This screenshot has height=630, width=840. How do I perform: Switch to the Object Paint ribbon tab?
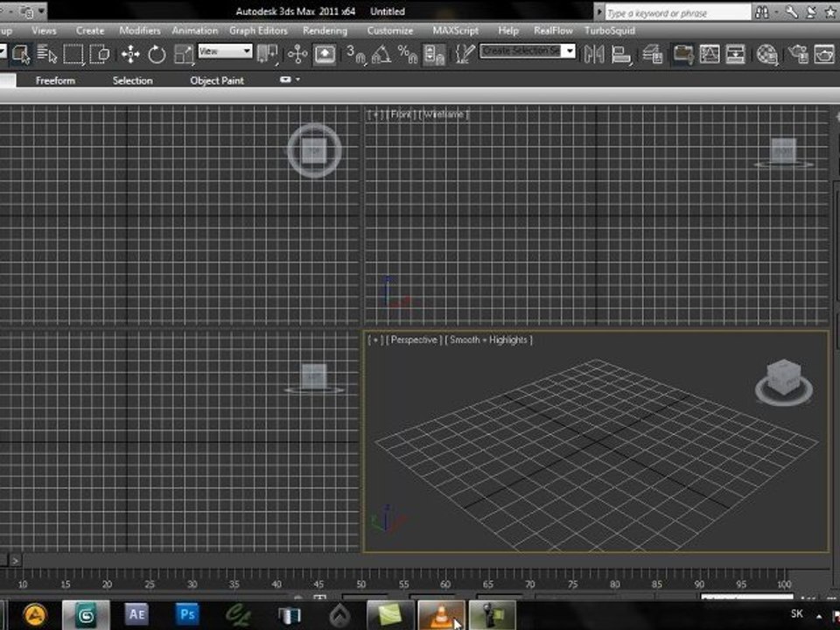pyautogui.click(x=217, y=80)
